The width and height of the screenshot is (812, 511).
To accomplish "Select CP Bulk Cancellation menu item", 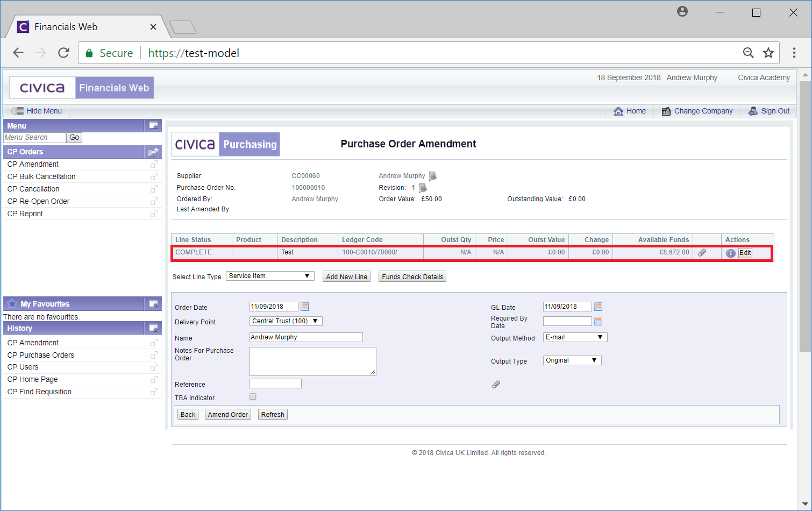I will (41, 176).
